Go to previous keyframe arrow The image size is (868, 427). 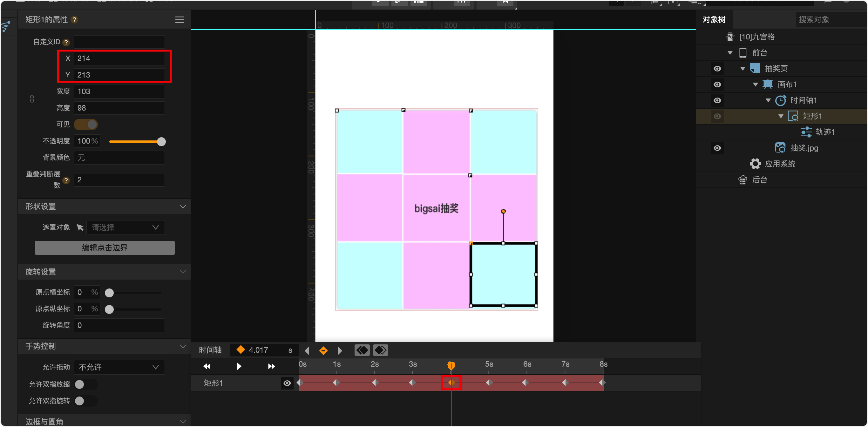click(307, 351)
